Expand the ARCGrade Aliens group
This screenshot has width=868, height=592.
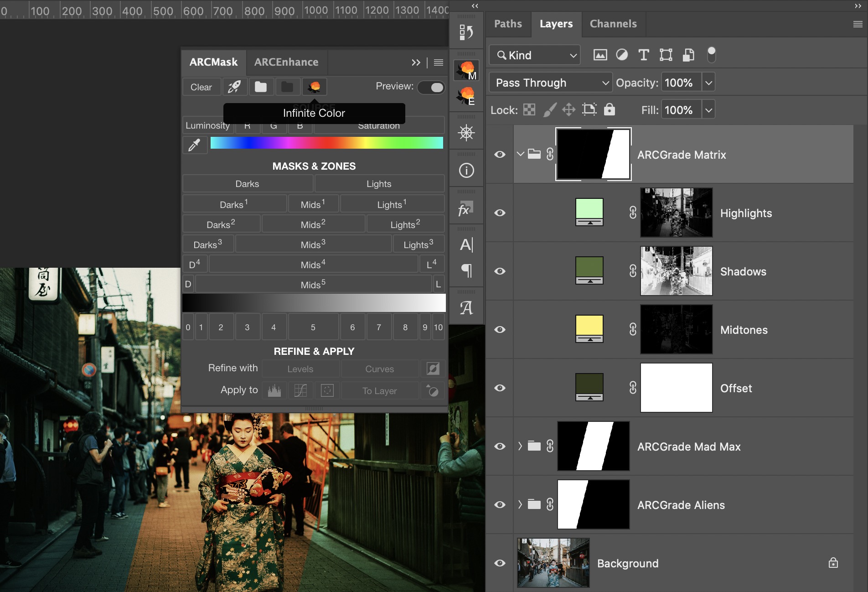(520, 504)
